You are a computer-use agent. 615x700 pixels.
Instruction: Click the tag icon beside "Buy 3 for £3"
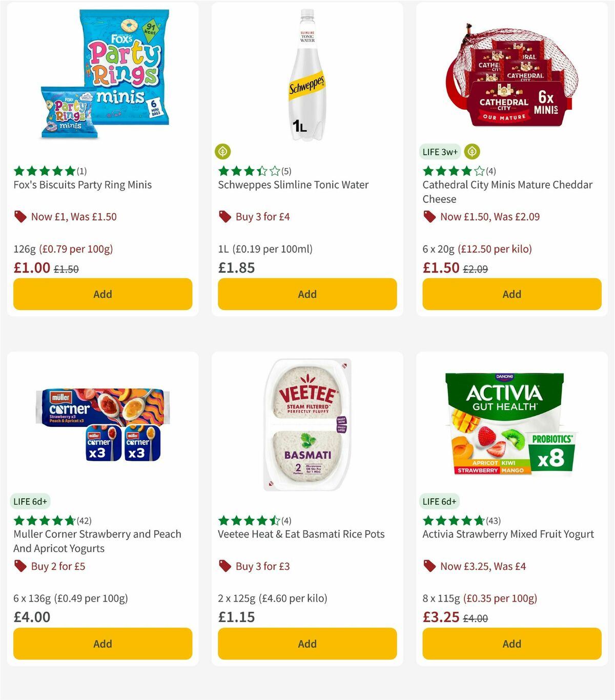click(224, 566)
